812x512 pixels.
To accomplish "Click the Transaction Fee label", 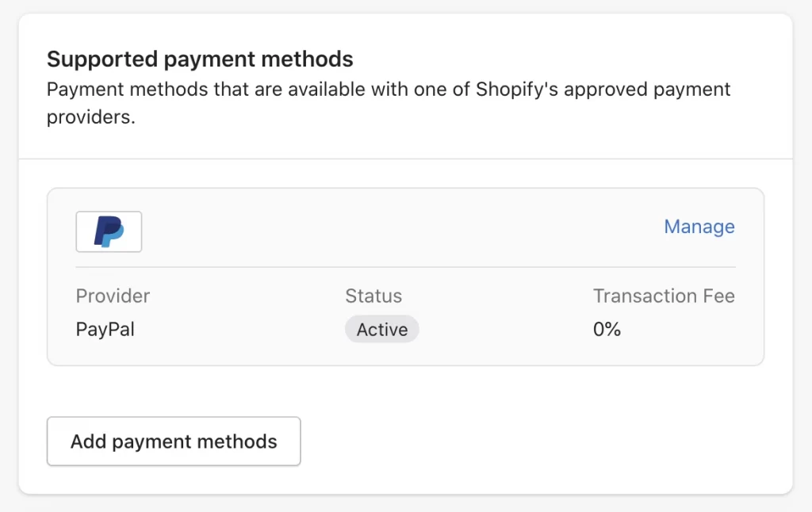I will [664, 296].
